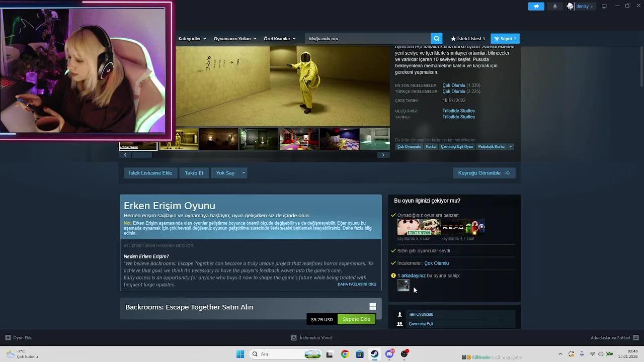The width and height of the screenshot is (644, 362).
Task: Click the Windows platform icon
Action: [373, 306]
